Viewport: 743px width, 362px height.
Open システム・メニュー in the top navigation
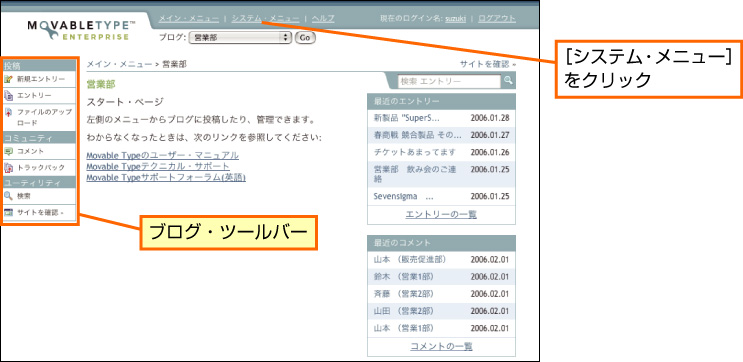coord(265,18)
